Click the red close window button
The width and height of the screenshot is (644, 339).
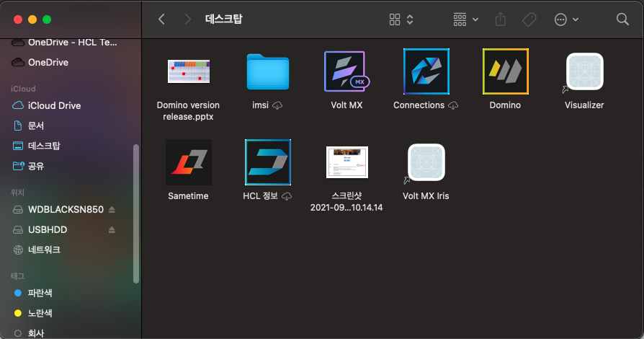pos(18,19)
